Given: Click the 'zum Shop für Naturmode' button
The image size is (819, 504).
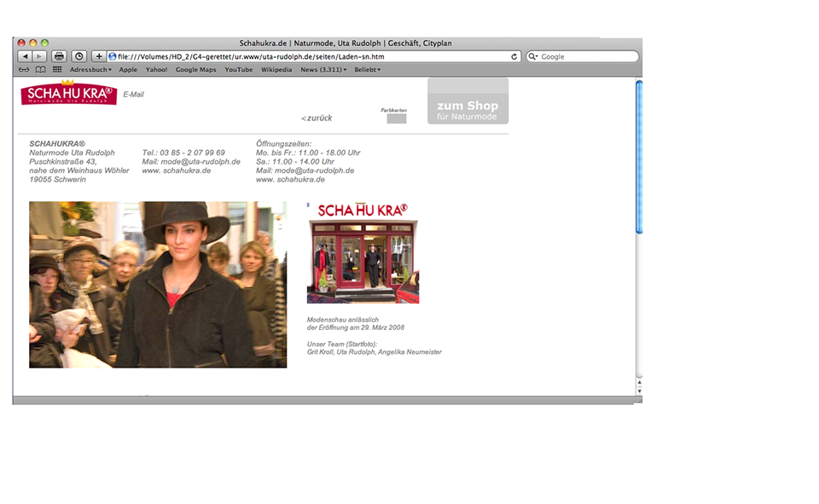Looking at the screenshot, I should tap(468, 101).
